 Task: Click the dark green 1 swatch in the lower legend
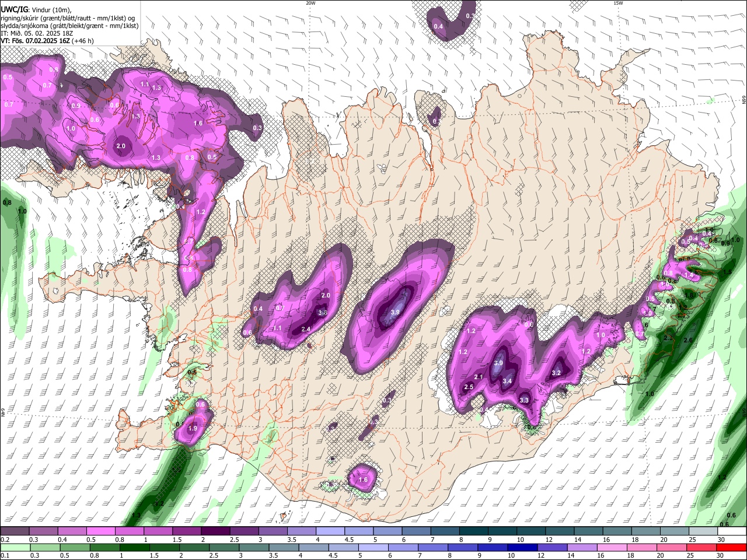pos(134,547)
